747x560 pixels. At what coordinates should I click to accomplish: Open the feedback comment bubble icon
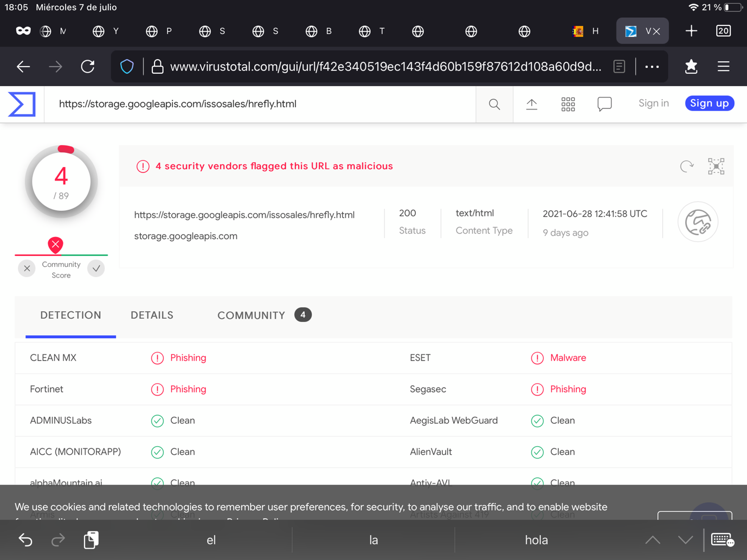click(604, 104)
